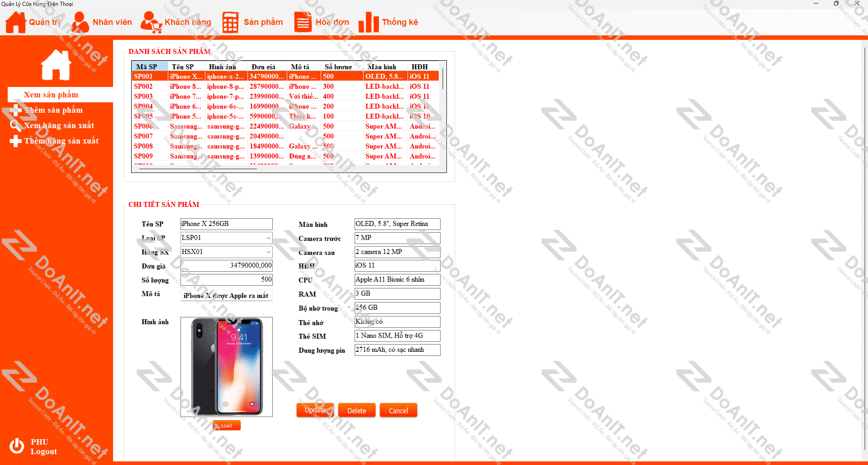
Task: Click the PHU Logout text
Action: pyautogui.click(x=44, y=447)
